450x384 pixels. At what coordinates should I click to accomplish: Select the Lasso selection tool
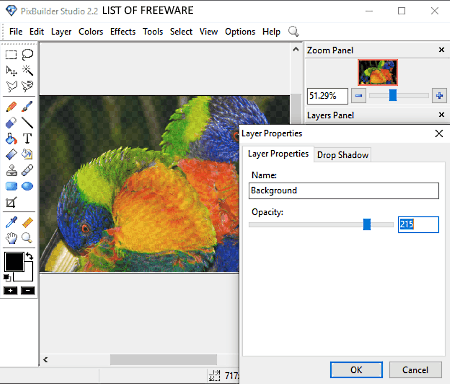click(x=27, y=54)
